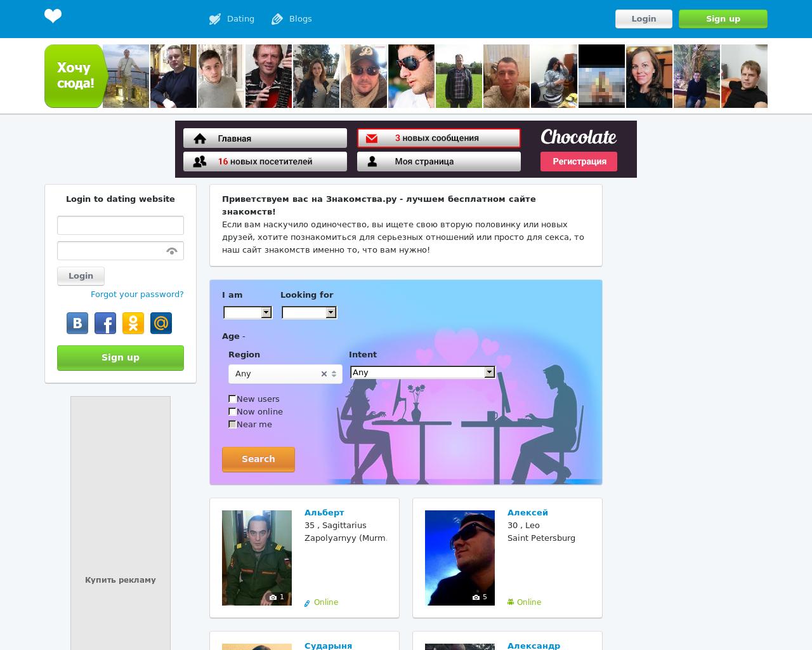Log in with Facebook icon
This screenshot has width=812, height=650.
(x=105, y=323)
